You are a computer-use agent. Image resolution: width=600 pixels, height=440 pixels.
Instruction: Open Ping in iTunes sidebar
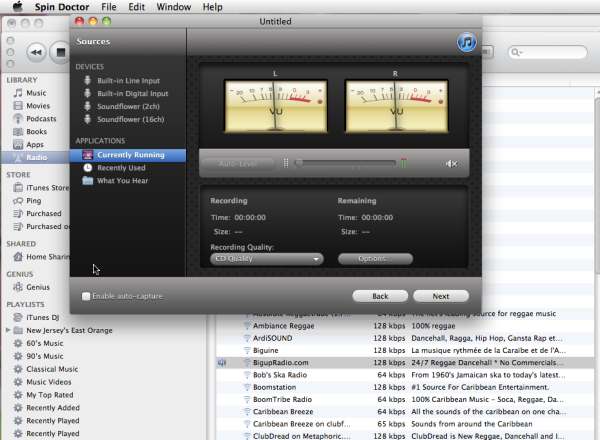36,200
